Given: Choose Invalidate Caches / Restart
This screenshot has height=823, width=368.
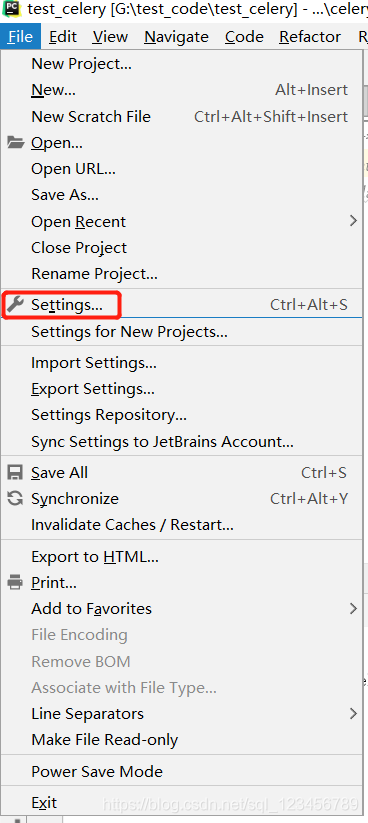Looking at the screenshot, I should (x=182, y=524).
